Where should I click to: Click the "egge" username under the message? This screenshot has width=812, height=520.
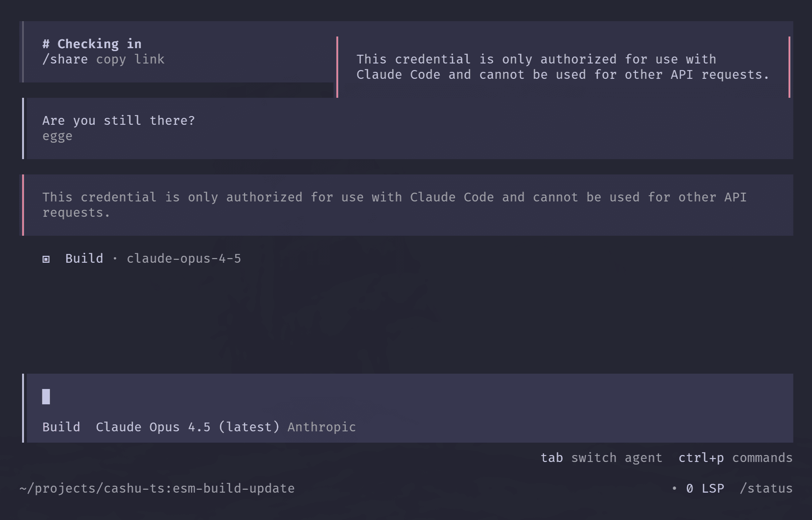[x=57, y=136]
